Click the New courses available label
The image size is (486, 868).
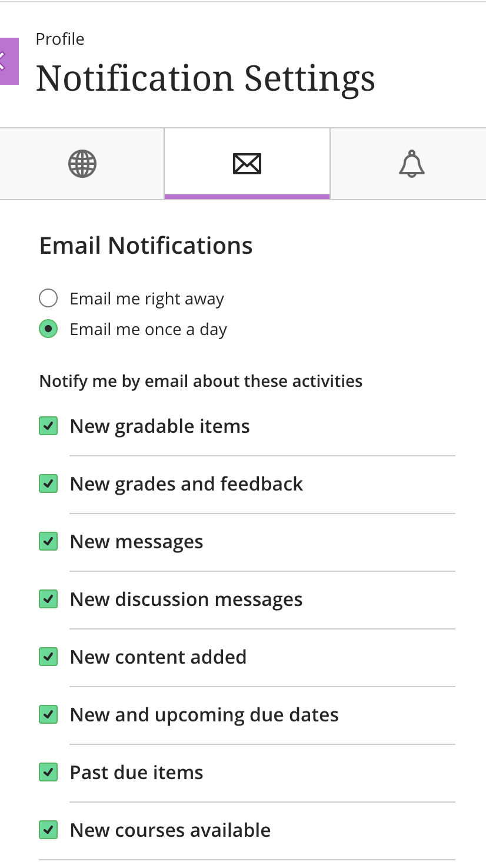170,830
